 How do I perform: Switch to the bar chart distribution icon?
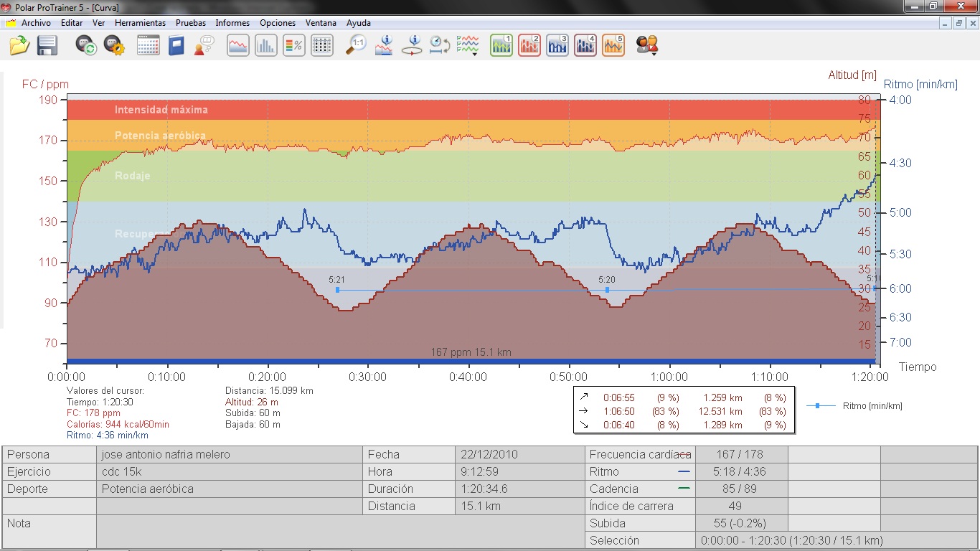(265, 45)
